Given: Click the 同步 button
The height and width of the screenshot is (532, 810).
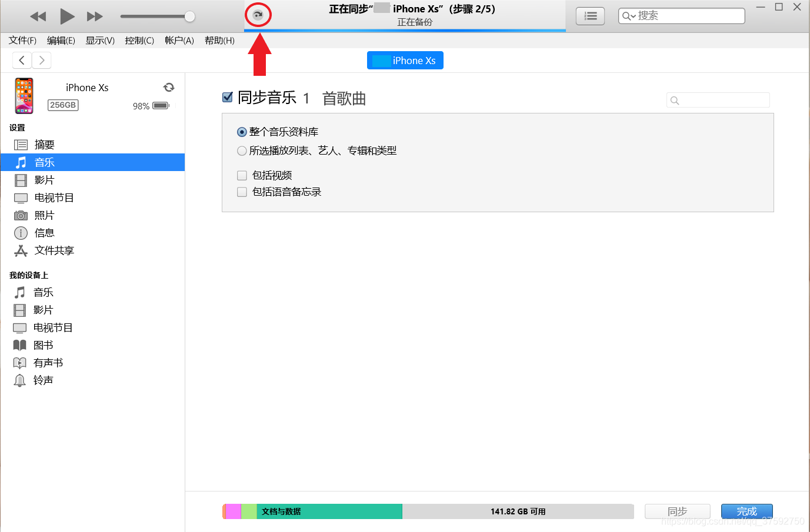Looking at the screenshot, I should [678, 511].
